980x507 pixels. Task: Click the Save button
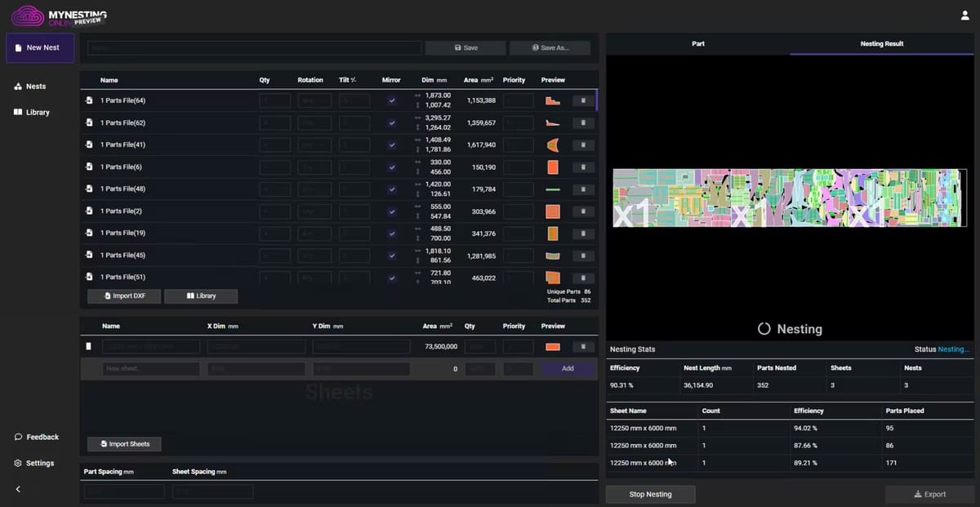point(465,47)
